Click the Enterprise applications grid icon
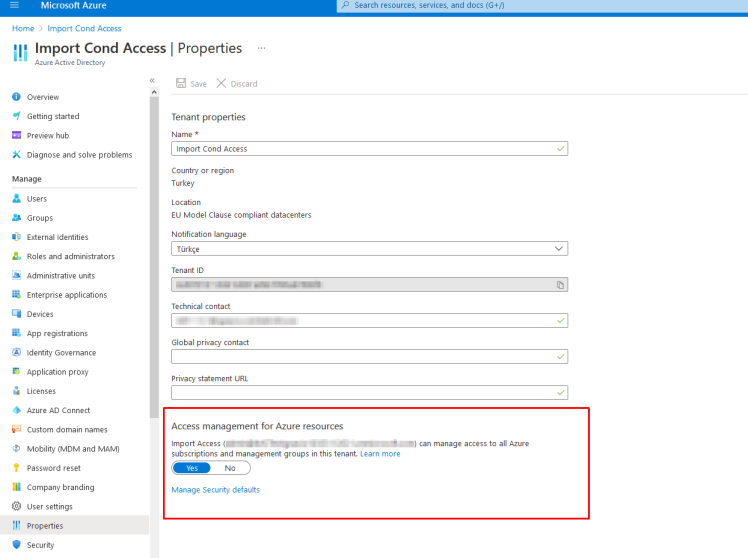The width and height of the screenshot is (748, 558). (16, 294)
